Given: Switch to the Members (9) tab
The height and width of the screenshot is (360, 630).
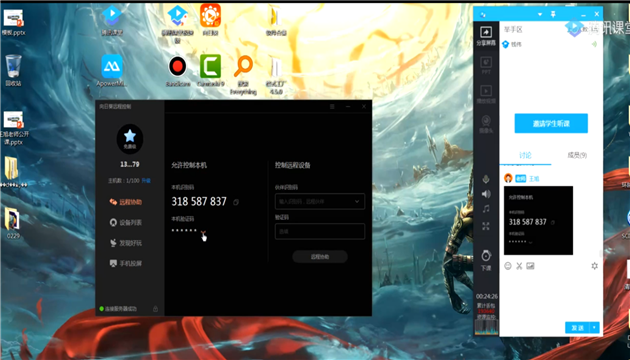Looking at the screenshot, I should (577, 155).
